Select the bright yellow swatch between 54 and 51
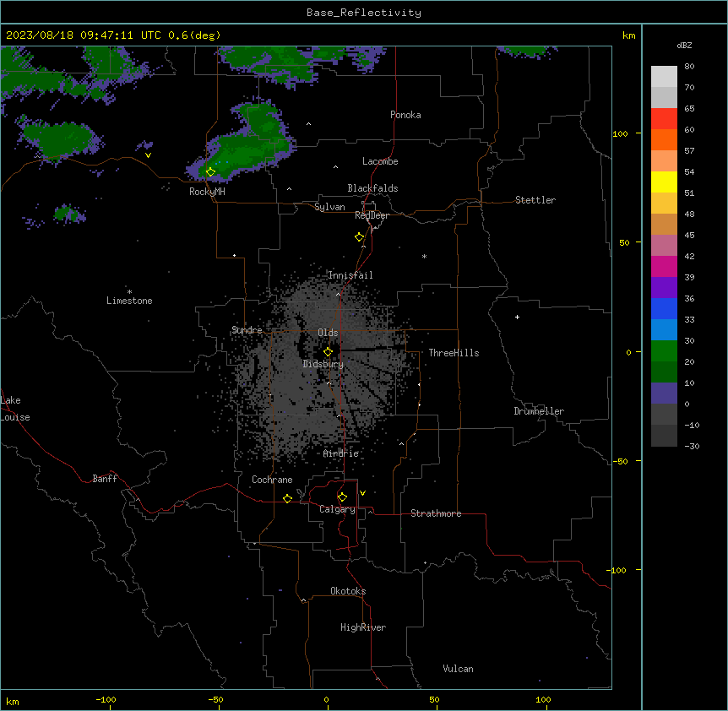 (664, 182)
